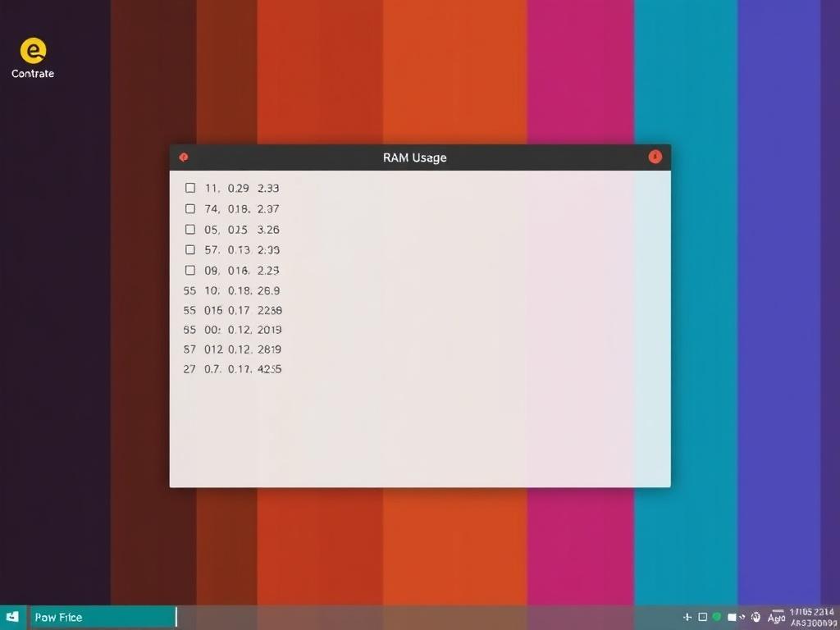Toggle the checkbox next to row 57, 0.13
The height and width of the screenshot is (630, 840).
190,250
